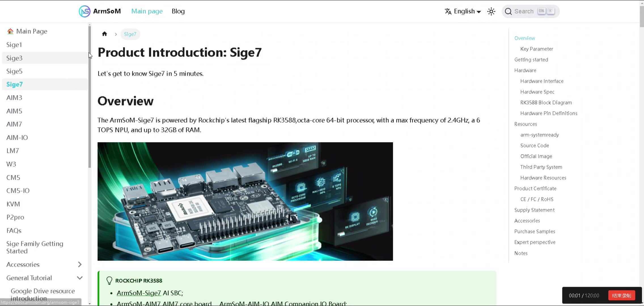Jump to Hardware Pin Definitions section

tap(548, 113)
